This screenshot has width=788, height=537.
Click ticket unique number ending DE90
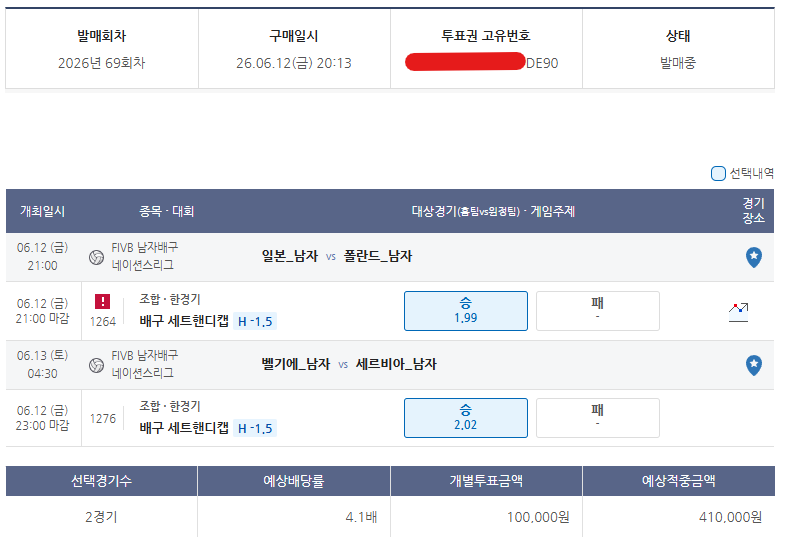(482, 63)
